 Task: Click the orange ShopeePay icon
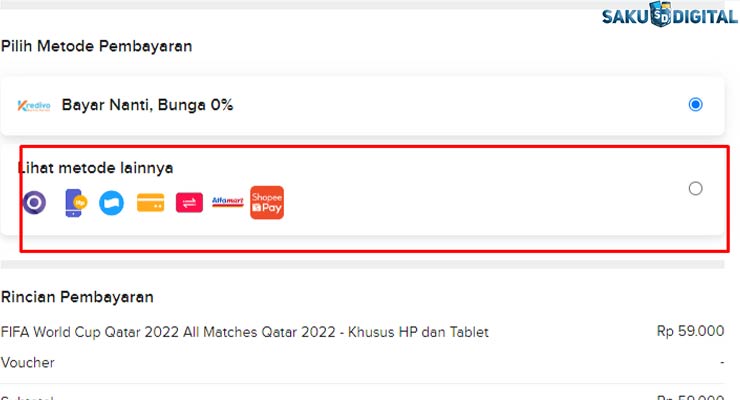(x=267, y=203)
